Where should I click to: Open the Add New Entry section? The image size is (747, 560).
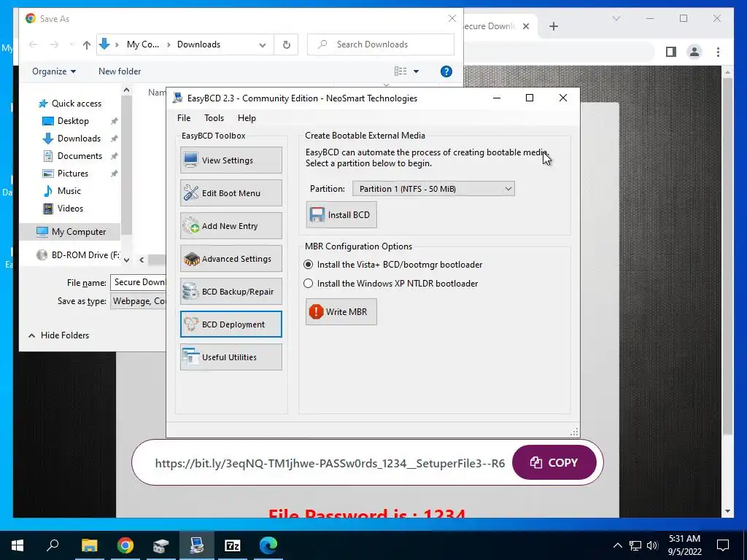click(231, 226)
